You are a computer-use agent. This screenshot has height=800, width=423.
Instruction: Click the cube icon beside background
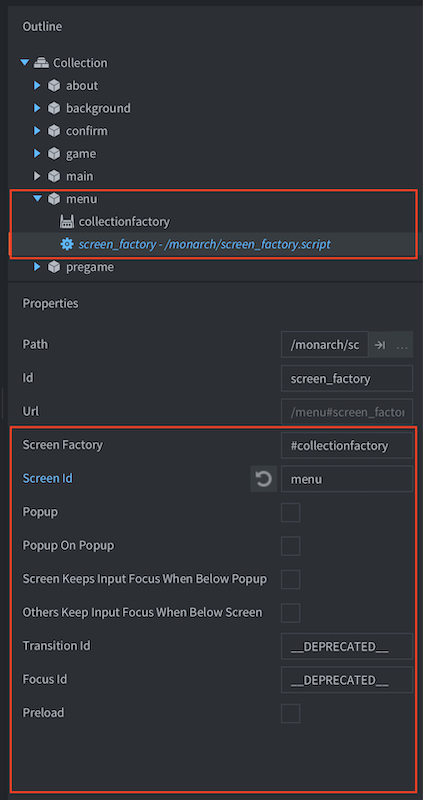click(54, 108)
